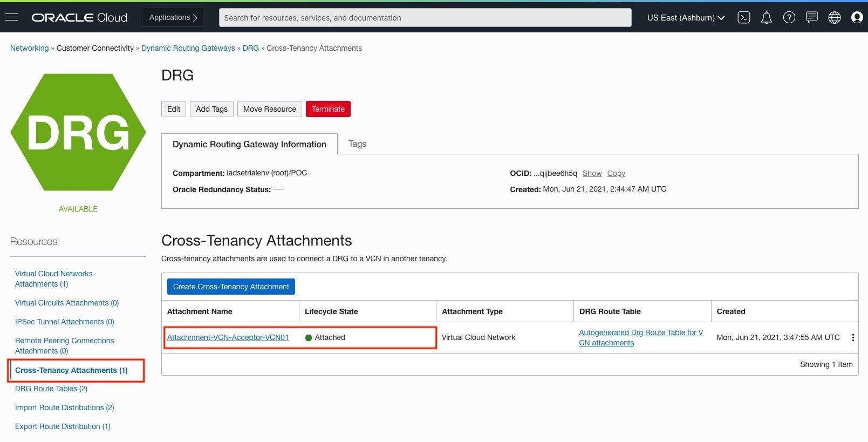The height and width of the screenshot is (442, 868).
Task: Open Export Route Distribution (1)
Action: coord(63,426)
